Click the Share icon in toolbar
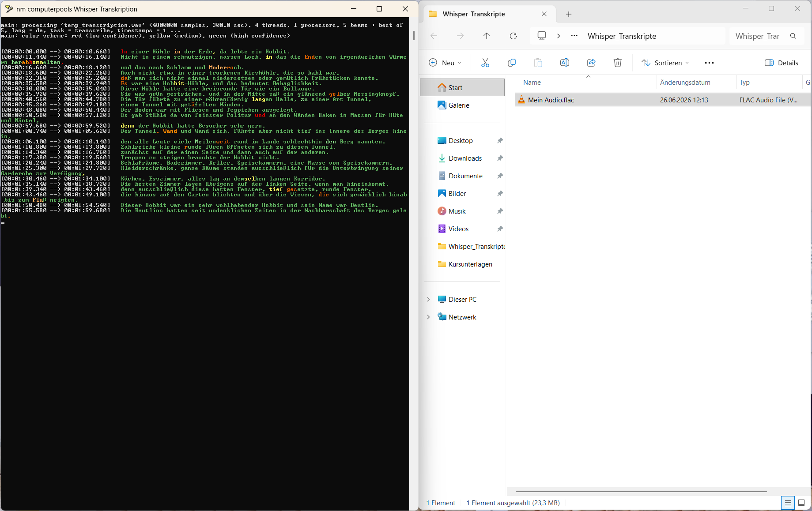812x511 pixels. pyautogui.click(x=591, y=63)
